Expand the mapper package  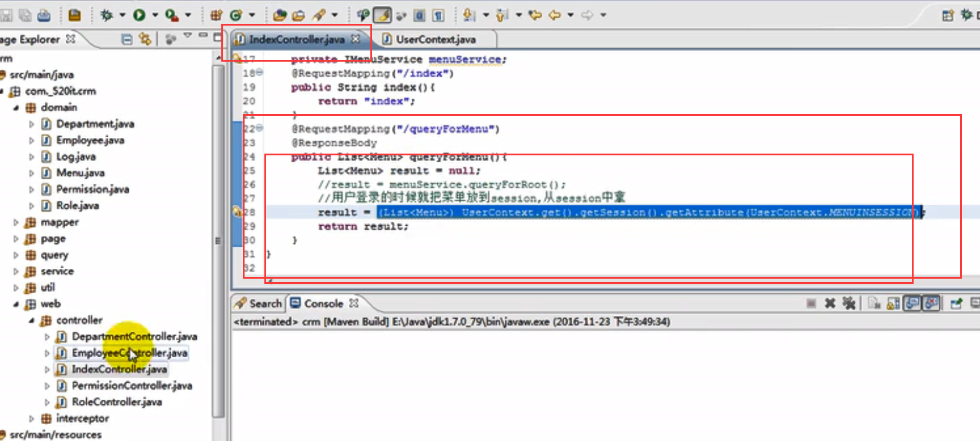pos(16,222)
